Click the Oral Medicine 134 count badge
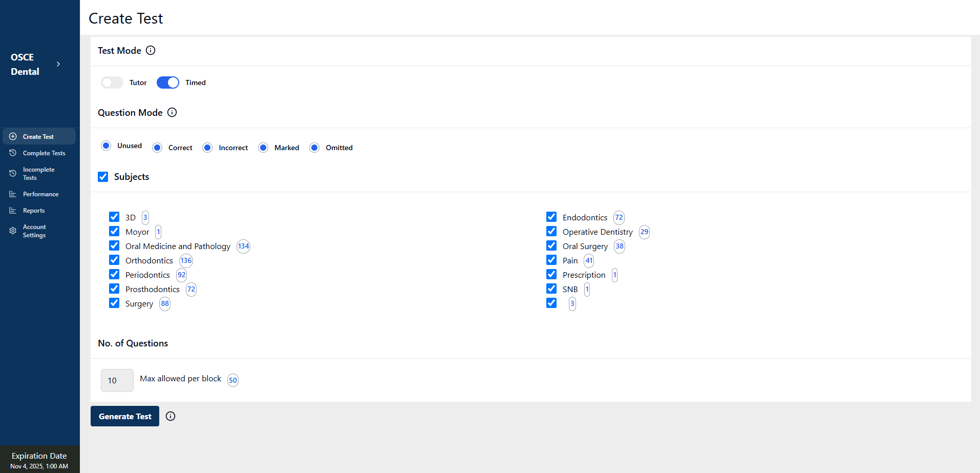The height and width of the screenshot is (473, 980). click(x=243, y=246)
